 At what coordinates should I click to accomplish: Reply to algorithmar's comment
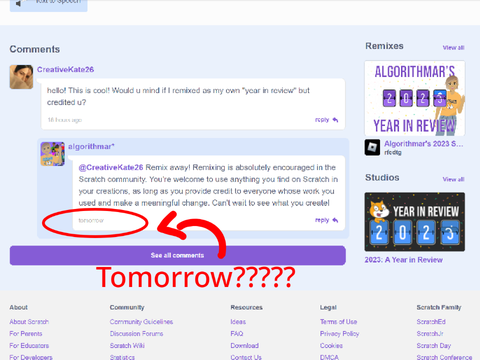pos(326,220)
